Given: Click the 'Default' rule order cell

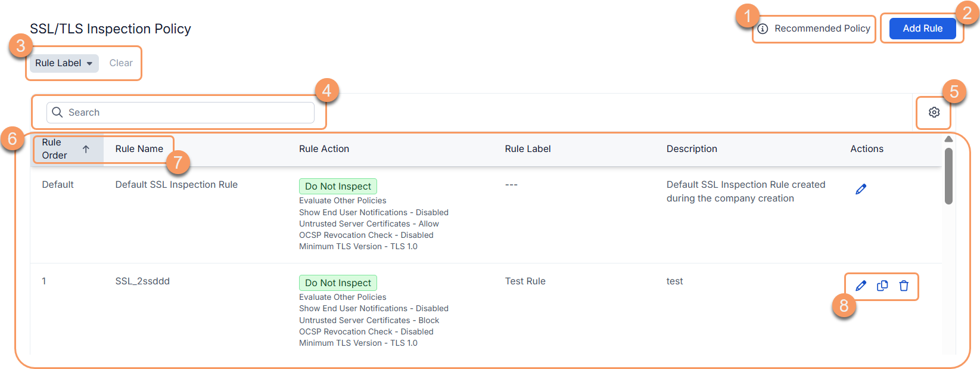Looking at the screenshot, I should tap(58, 185).
